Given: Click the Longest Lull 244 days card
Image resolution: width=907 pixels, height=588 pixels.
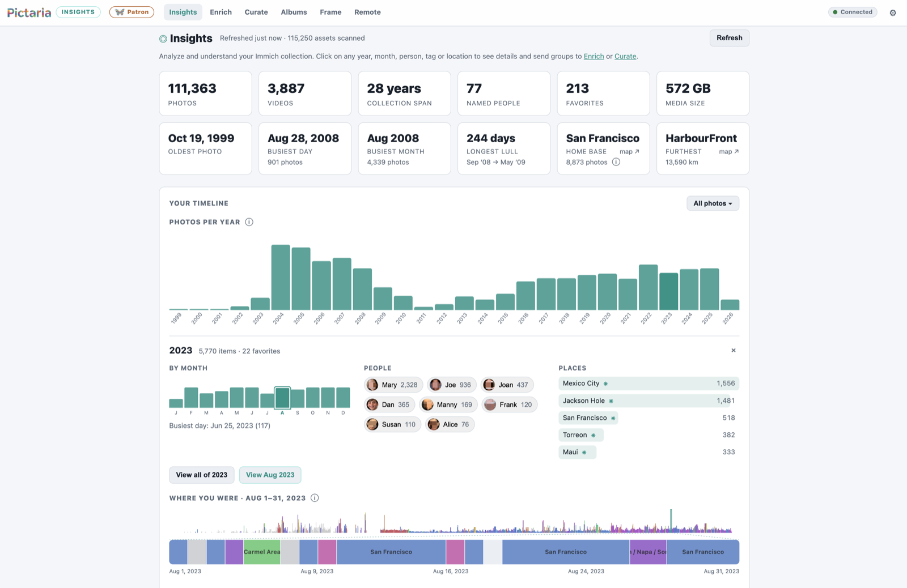Looking at the screenshot, I should click(x=504, y=148).
